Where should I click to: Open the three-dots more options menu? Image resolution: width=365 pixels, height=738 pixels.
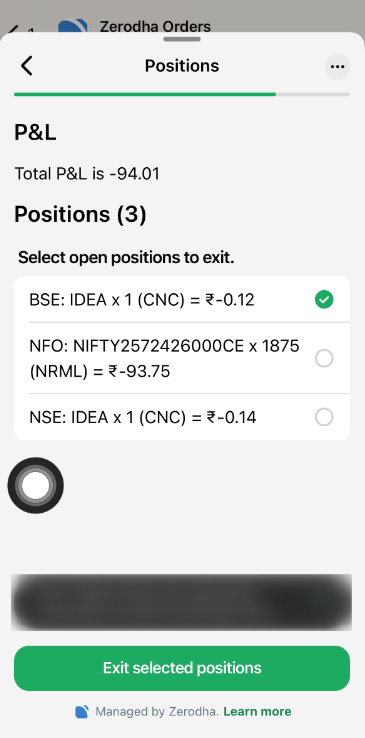(337, 66)
